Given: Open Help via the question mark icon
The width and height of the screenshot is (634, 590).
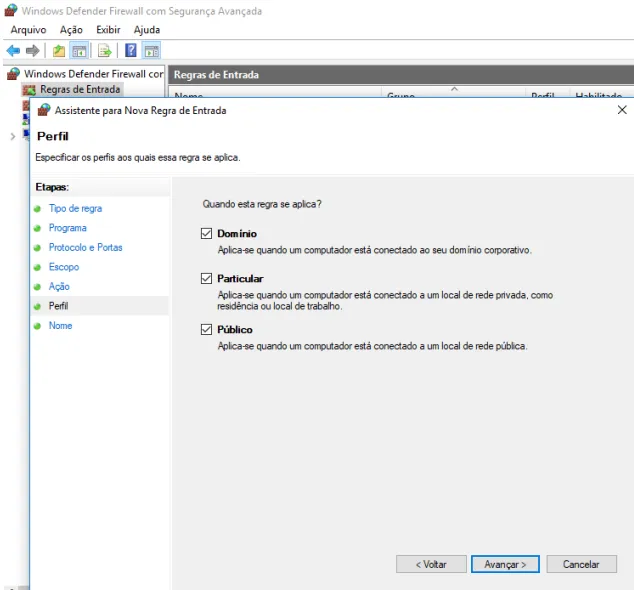Looking at the screenshot, I should click(x=131, y=51).
